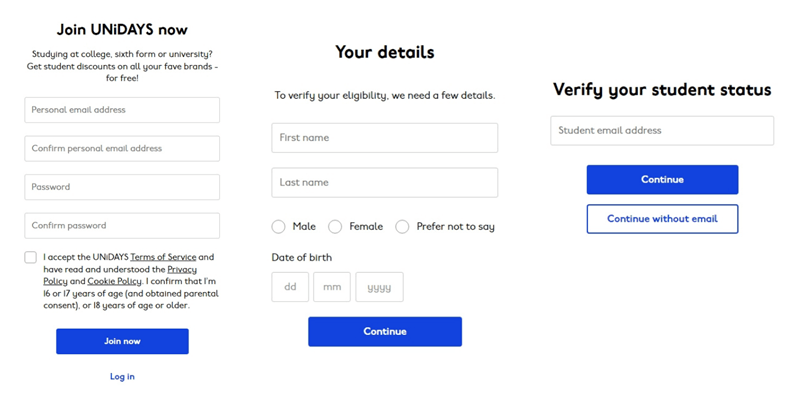Choose the Female radio option

(x=335, y=227)
